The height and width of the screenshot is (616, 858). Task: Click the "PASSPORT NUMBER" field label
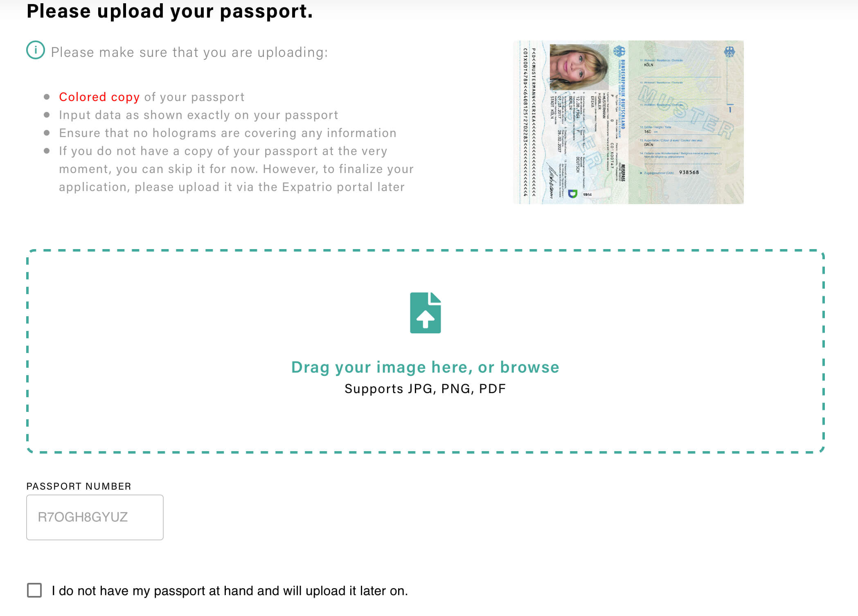tap(79, 486)
